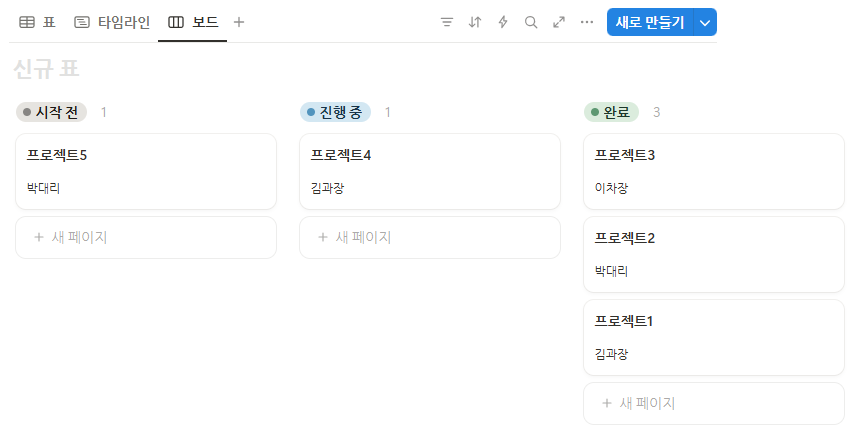Click the count 1 beside 진행 중
The image size is (859, 435).
387,112
